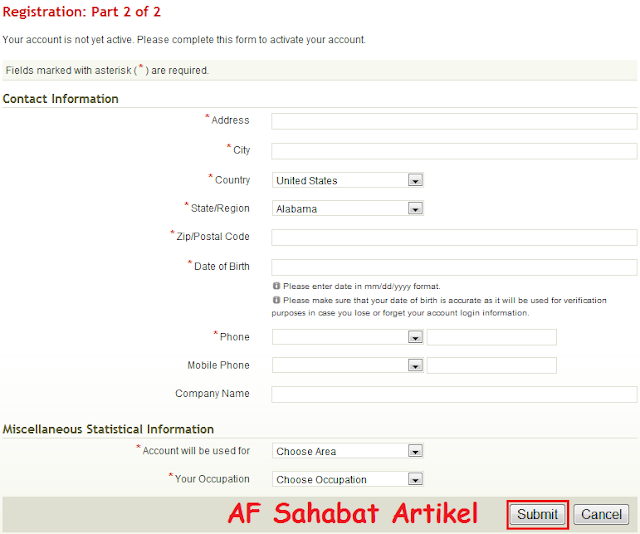Click the 'Date of Birth' label
Viewport: 640px width, 534px height.
coord(222,266)
